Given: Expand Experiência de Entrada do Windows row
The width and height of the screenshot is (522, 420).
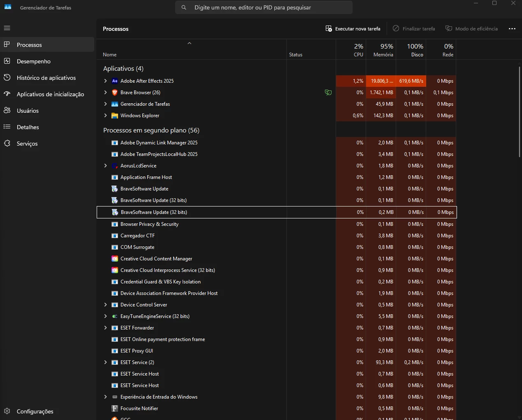Looking at the screenshot, I should tap(105, 397).
